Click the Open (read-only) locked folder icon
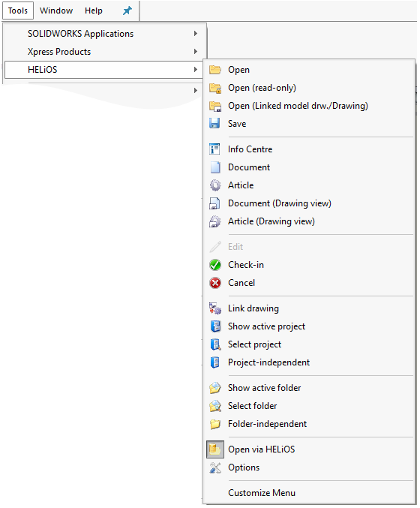 pos(215,88)
